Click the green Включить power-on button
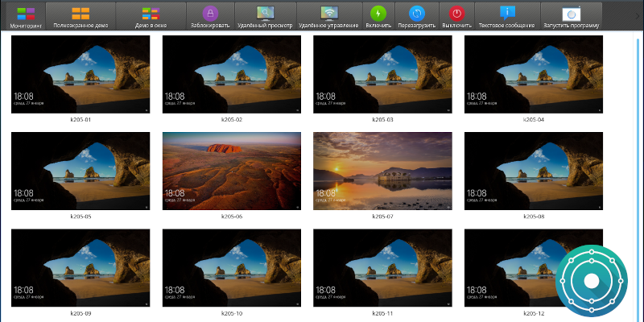 pyautogui.click(x=378, y=16)
